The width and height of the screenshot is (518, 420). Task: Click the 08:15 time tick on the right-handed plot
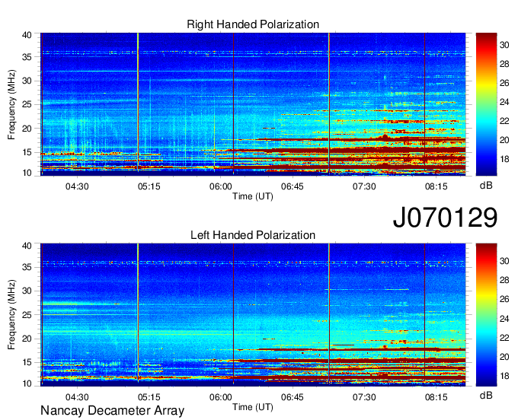pyautogui.click(x=436, y=186)
